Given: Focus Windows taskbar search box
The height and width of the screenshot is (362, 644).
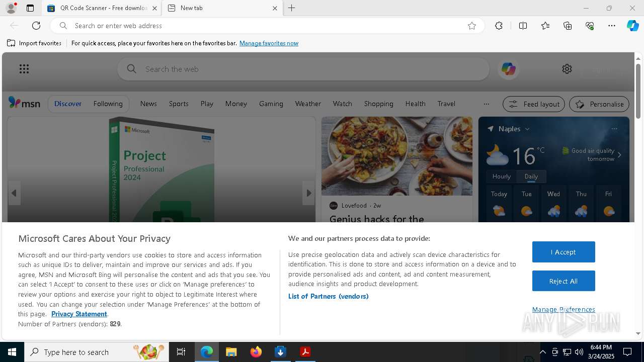Looking at the screenshot, I should coord(96,352).
